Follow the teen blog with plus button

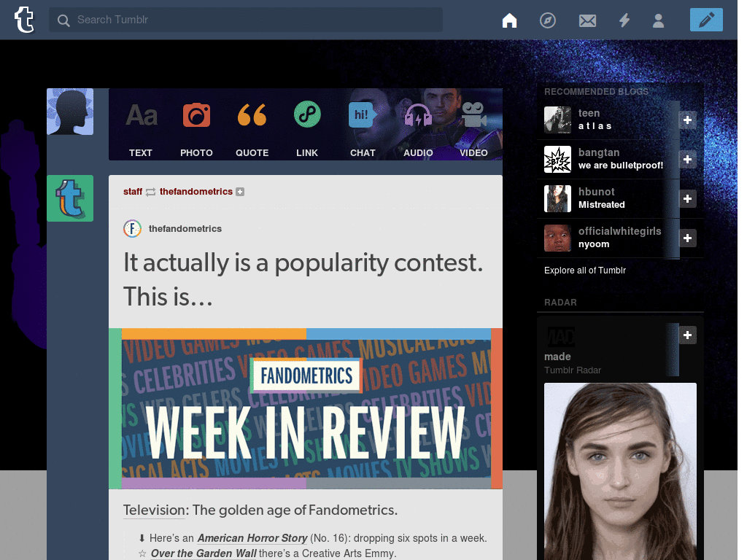tap(687, 120)
